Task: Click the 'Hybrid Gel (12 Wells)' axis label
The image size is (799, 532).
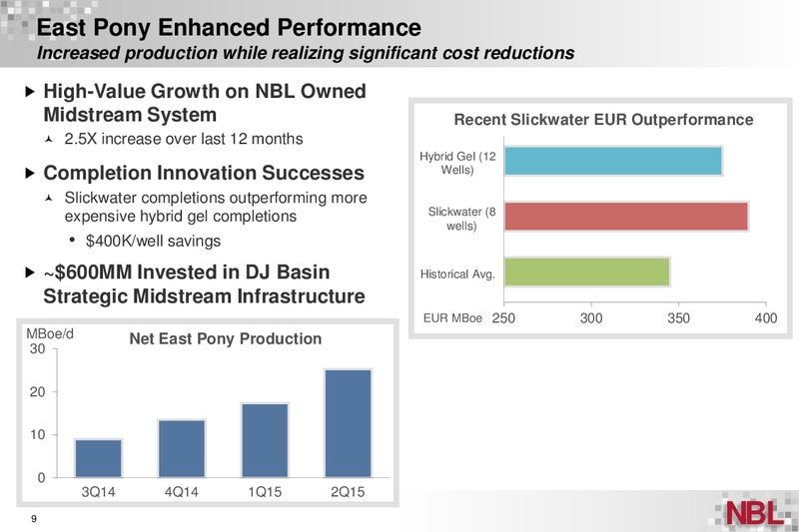Action: click(x=457, y=163)
